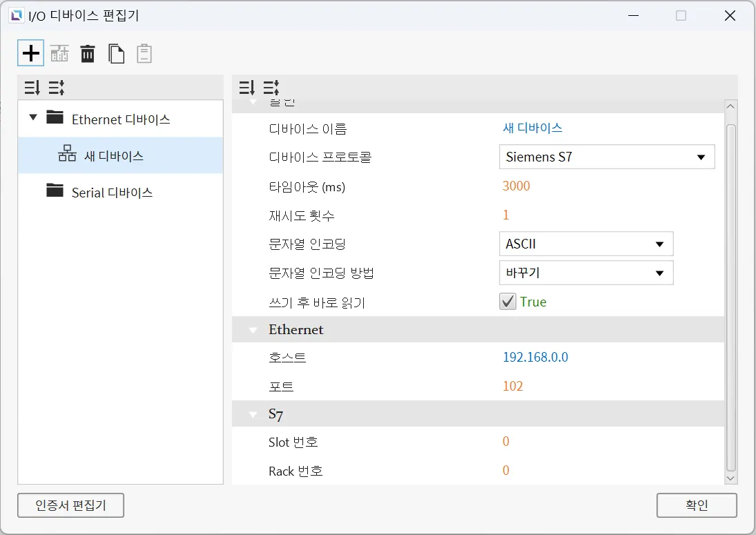This screenshot has height=535, width=756.
Task: Click the grayed-out paste clipboard icon
Action: [144, 53]
